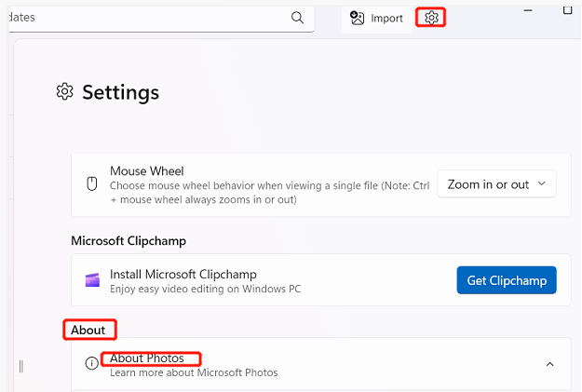Click the About Photos title text
Viewport: 582px width, 392px height.
coord(147,358)
